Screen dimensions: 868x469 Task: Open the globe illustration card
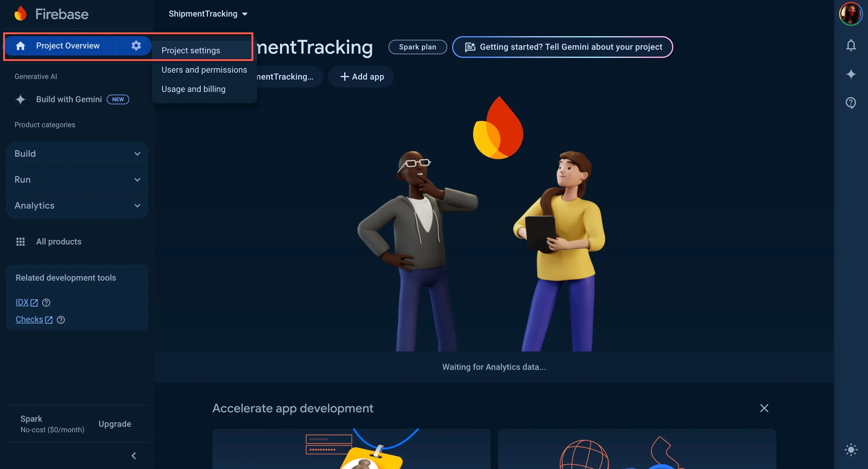[x=637, y=449]
